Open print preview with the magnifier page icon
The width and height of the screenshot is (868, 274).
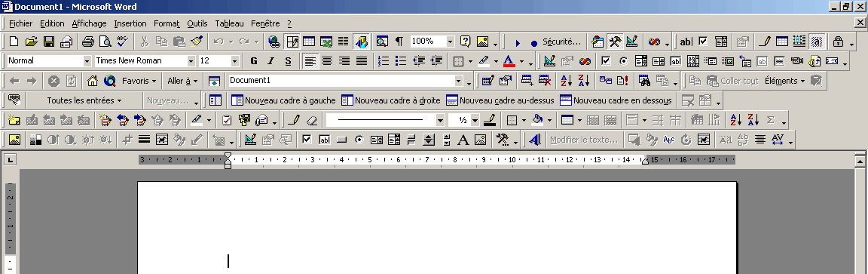click(x=105, y=42)
